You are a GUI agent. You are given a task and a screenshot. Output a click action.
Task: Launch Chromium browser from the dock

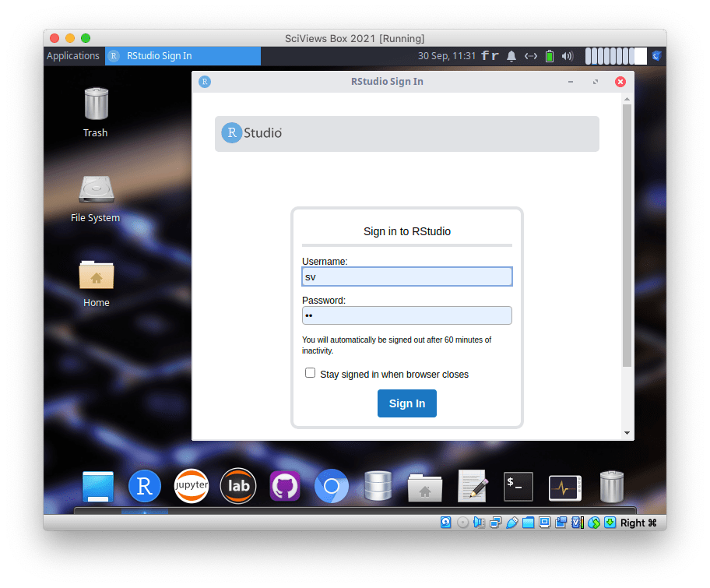pos(332,486)
